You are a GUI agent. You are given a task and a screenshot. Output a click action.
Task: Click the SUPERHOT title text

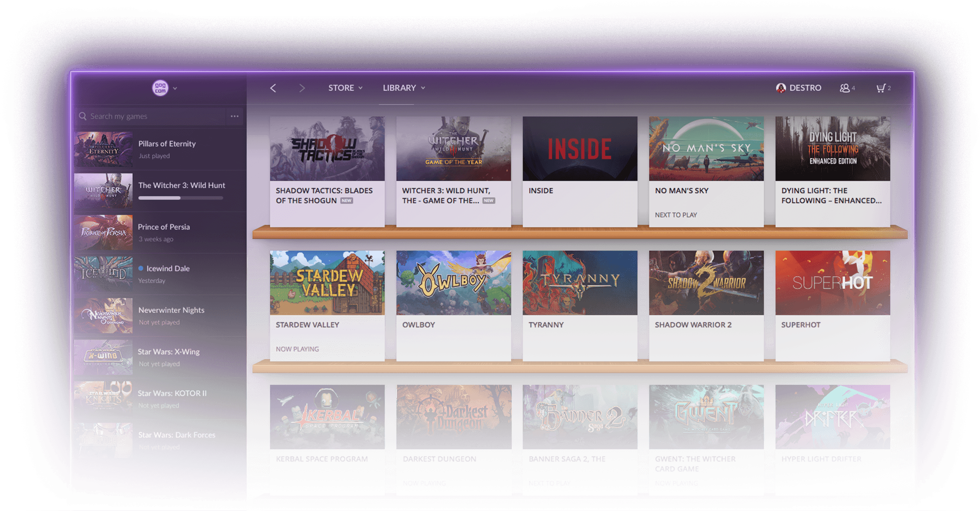coord(801,325)
